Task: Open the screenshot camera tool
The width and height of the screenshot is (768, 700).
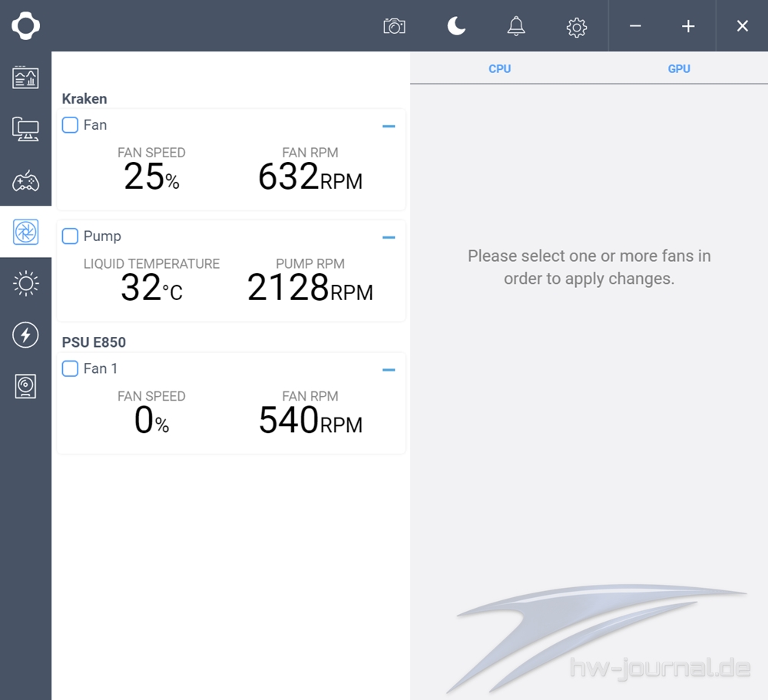Action: point(394,26)
